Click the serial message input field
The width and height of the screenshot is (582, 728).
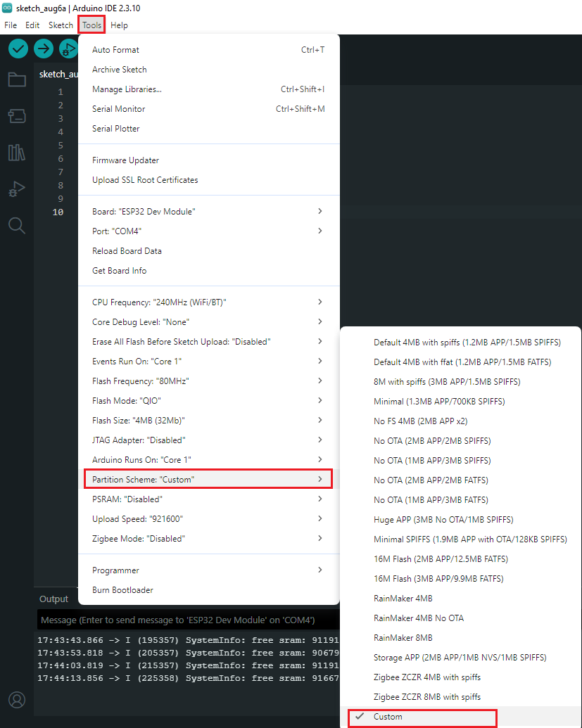[x=188, y=620]
